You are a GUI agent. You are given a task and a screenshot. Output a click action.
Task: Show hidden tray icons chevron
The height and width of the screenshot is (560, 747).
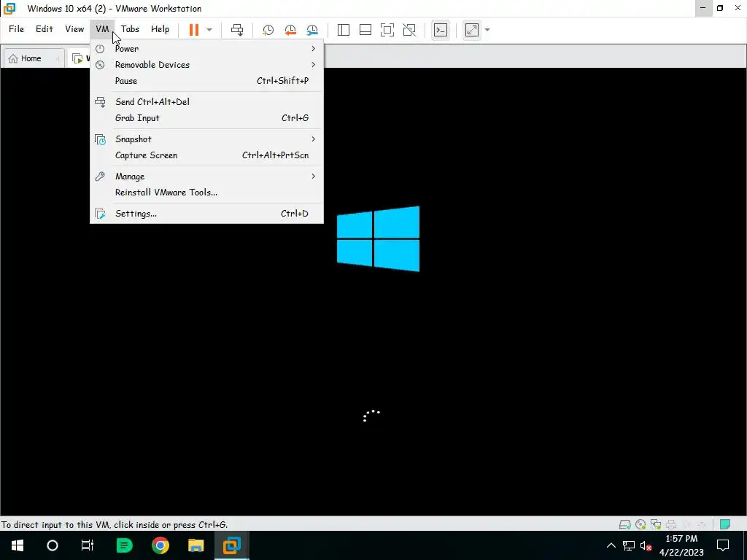coord(611,545)
